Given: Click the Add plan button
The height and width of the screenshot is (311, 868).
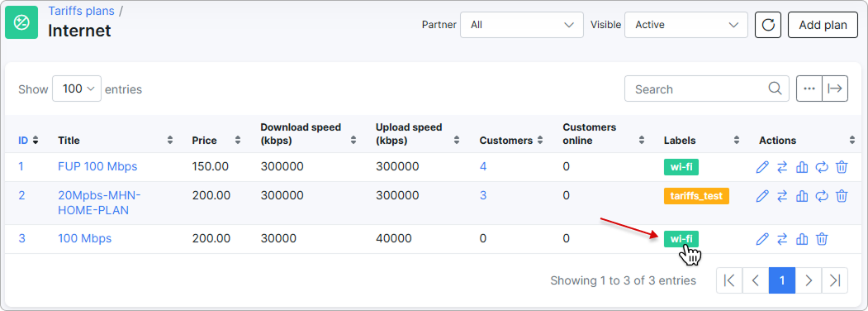Looking at the screenshot, I should (x=823, y=25).
